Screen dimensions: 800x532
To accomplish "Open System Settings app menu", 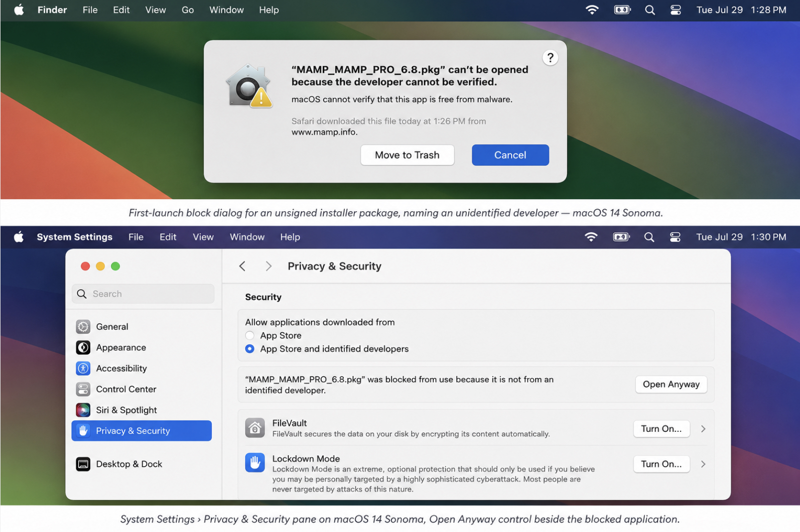I will 75,237.
